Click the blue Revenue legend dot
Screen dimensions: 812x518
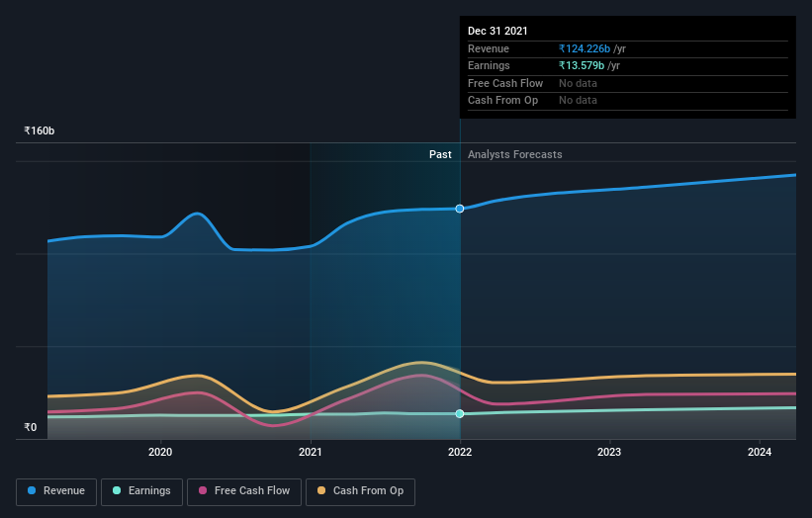(x=32, y=490)
